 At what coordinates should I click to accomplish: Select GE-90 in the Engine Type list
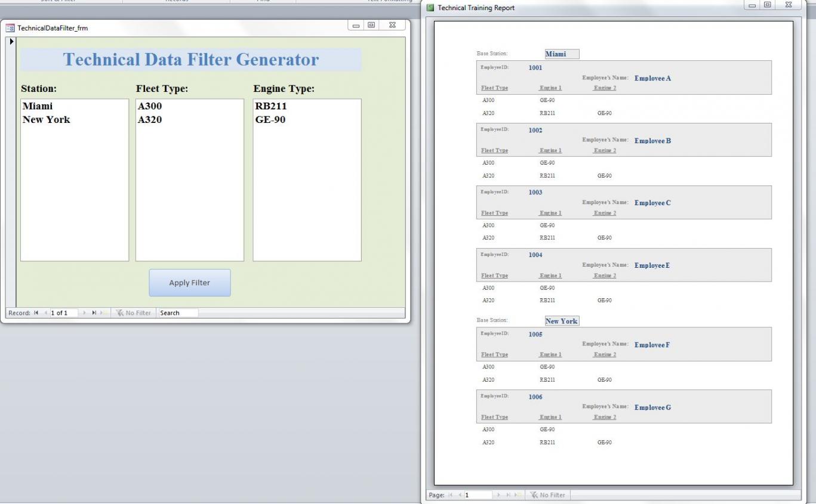click(x=307, y=119)
